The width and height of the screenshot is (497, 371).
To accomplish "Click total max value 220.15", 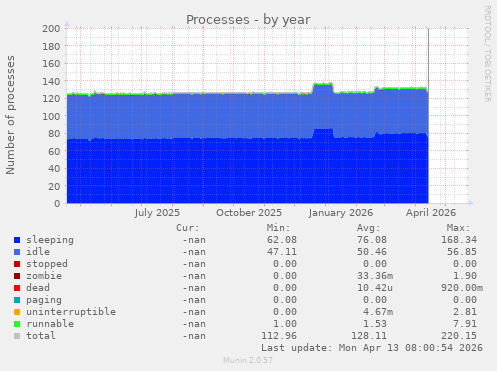I will (459, 336).
